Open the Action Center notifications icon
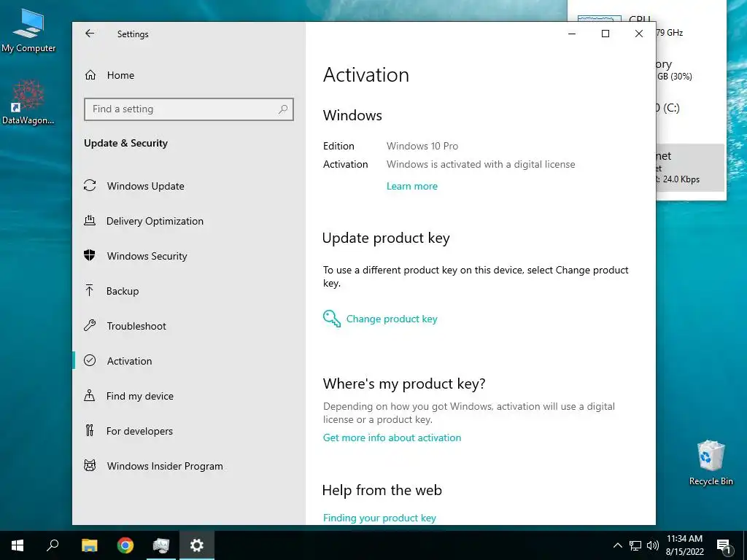The width and height of the screenshot is (747, 560). [x=724, y=545]
